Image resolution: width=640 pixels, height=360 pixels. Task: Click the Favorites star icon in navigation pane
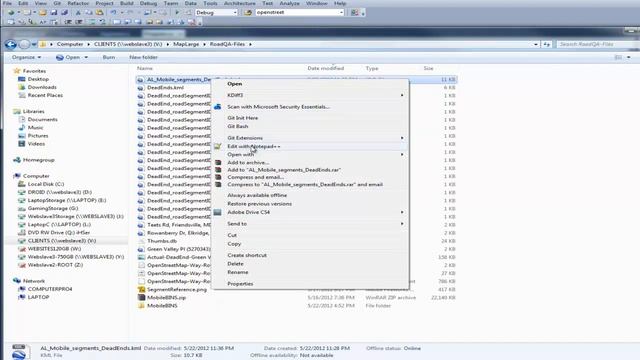click(17, 71)
